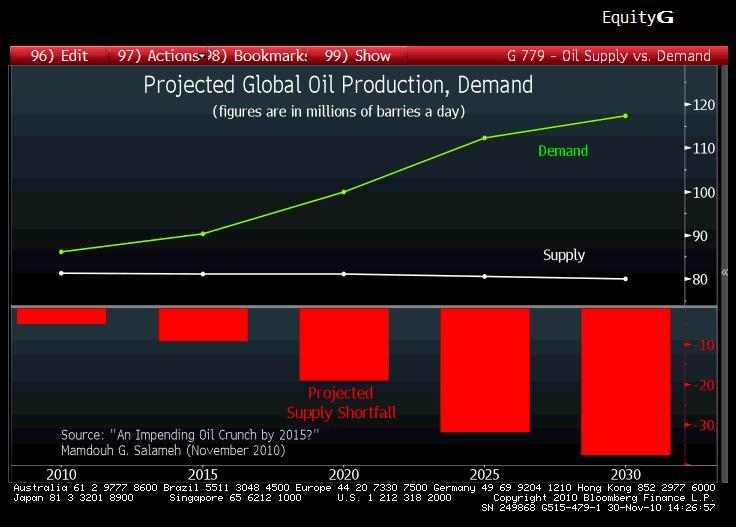Click the 2015 Demand data point
Image resolution: width=736 pixels, height=527 pixels.
(x=203, y=234)
